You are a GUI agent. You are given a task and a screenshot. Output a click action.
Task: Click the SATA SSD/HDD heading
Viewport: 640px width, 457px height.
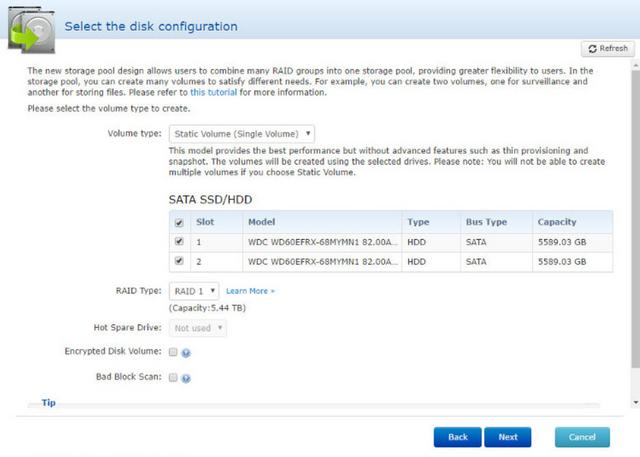211,200
